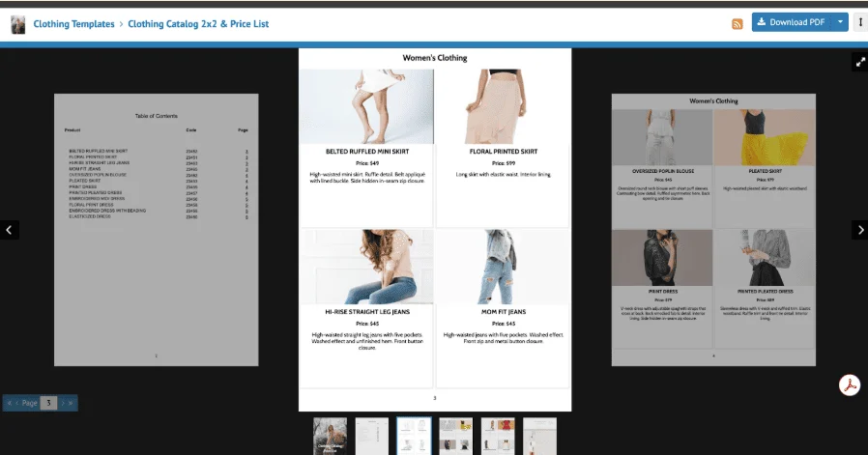This screenshot has width=868, height=455.
Task: Select the cover page thumbnail
Action: click(330, 437)
